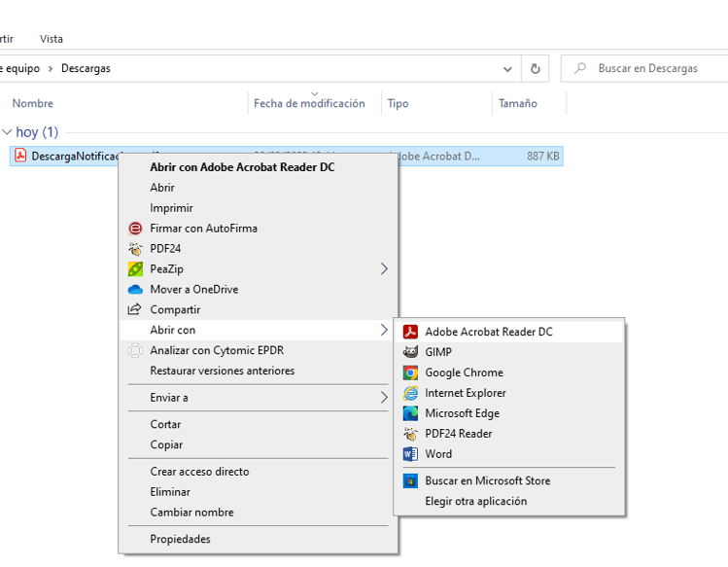This screenshot has height=567, width=728.
Task: Click the Adobe Acrobat icon in submenu
Action: click(410, 332)
